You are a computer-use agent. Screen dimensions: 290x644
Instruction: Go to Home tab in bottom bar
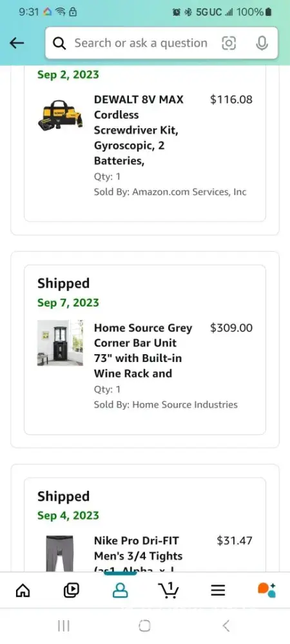pyautogui.click(x=23, y=590)
